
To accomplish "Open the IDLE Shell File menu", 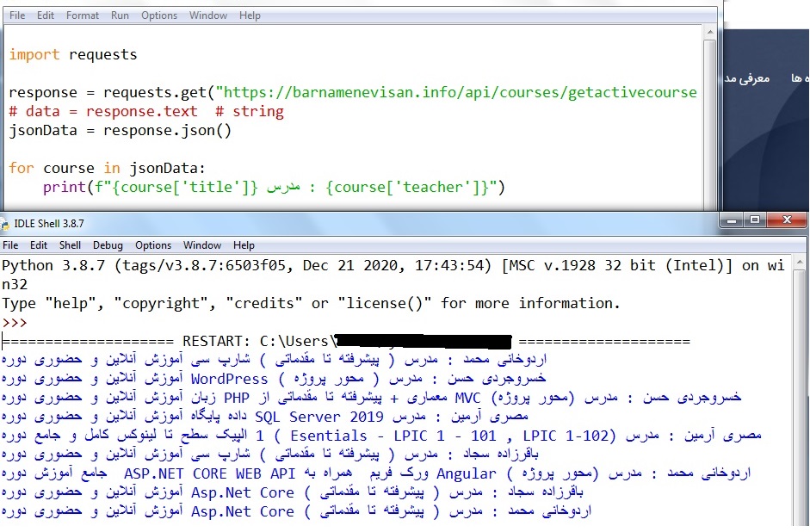I will pos(12,245).
